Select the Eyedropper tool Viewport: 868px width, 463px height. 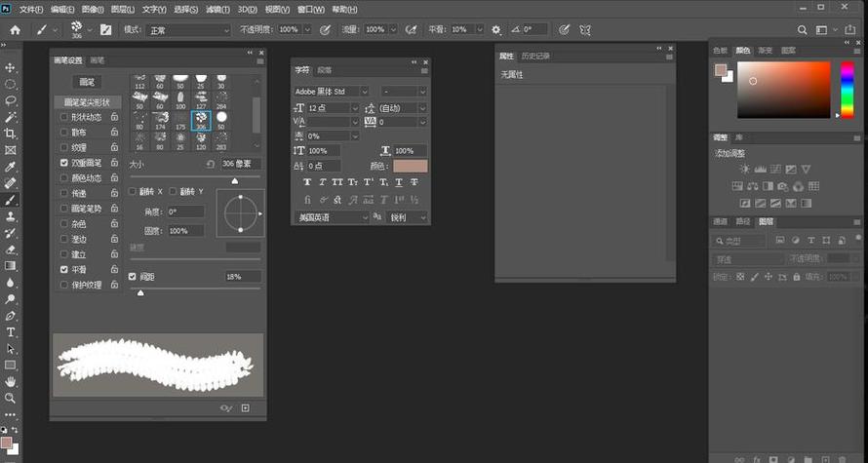click(x=10, y=167)
